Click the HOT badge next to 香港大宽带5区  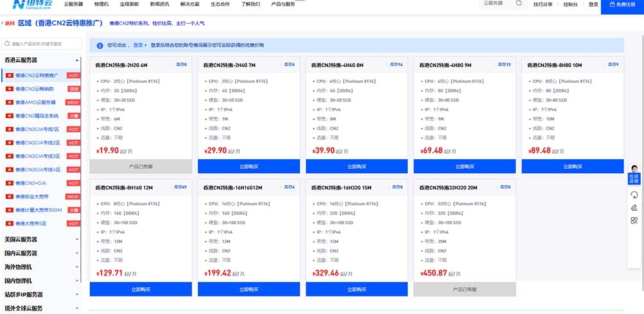tap(73, 223)
